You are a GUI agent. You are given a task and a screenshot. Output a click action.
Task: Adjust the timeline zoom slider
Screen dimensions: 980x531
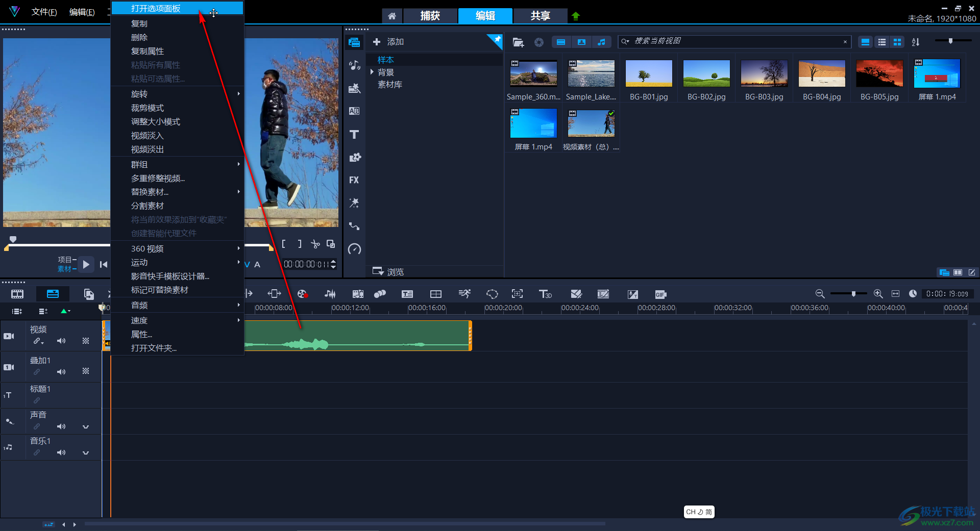[853, 294]
